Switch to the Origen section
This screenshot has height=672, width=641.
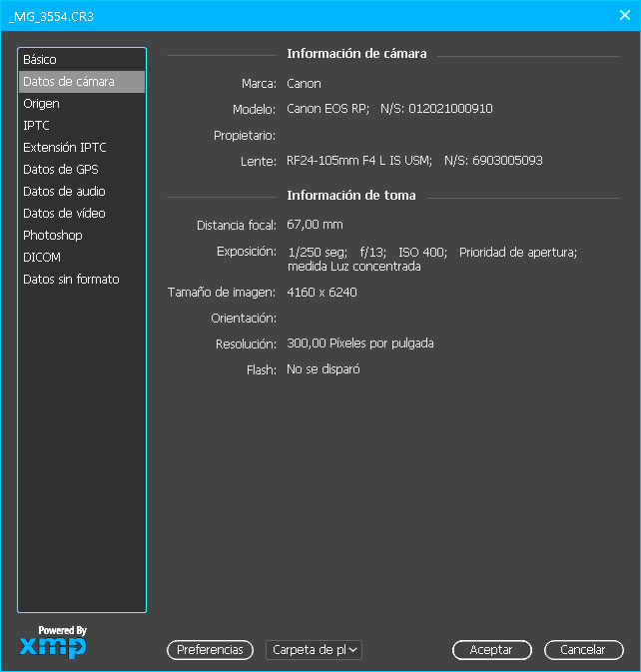pyautogui.click(x=82, y=104)
